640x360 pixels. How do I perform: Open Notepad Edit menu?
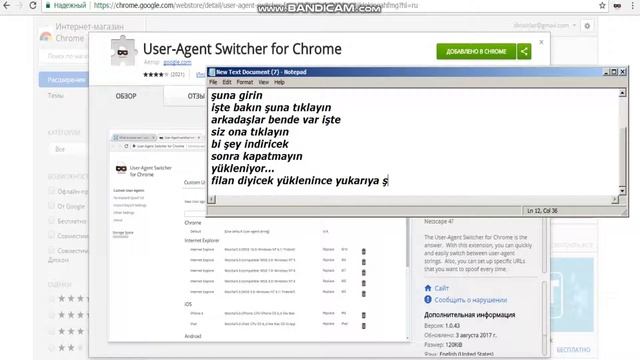coord(227,82)
